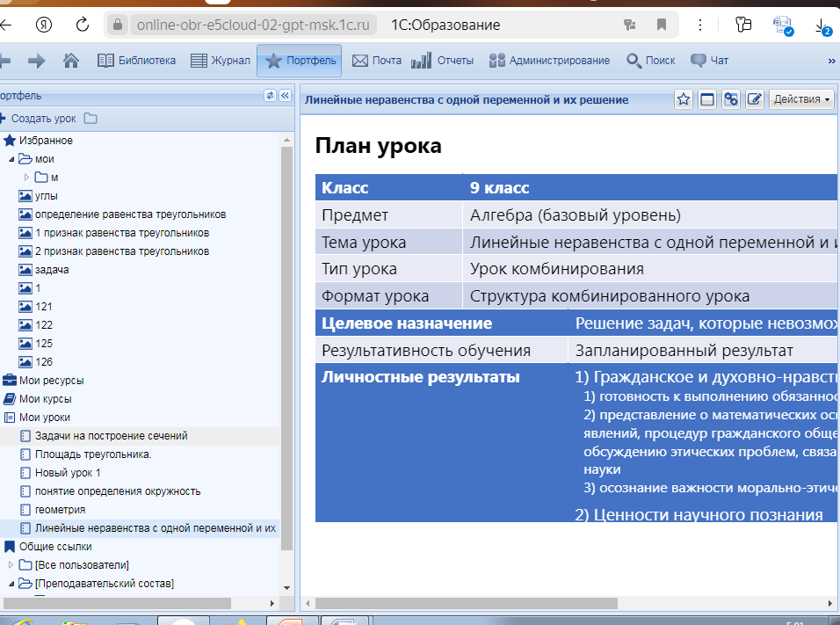Collapse the мои folder
The height and width of the screenshot is (625, 840).
coord(11,159)
